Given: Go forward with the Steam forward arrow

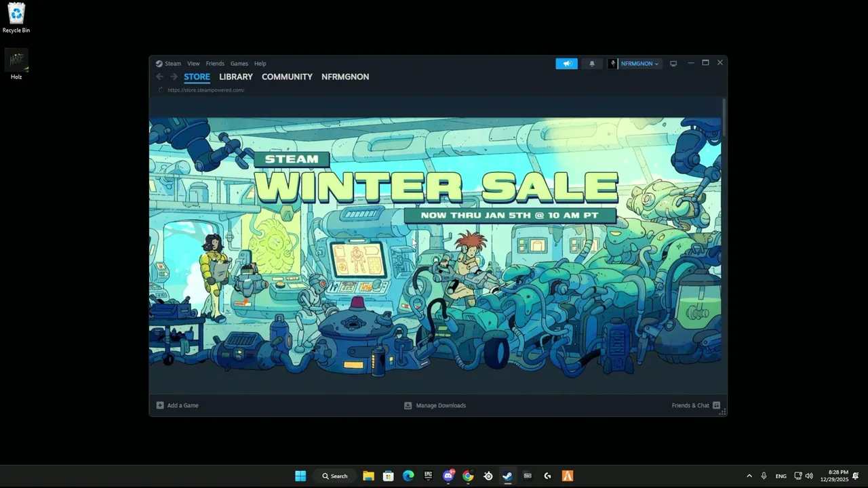Looking at the screenshot, I should click(174, 77).
